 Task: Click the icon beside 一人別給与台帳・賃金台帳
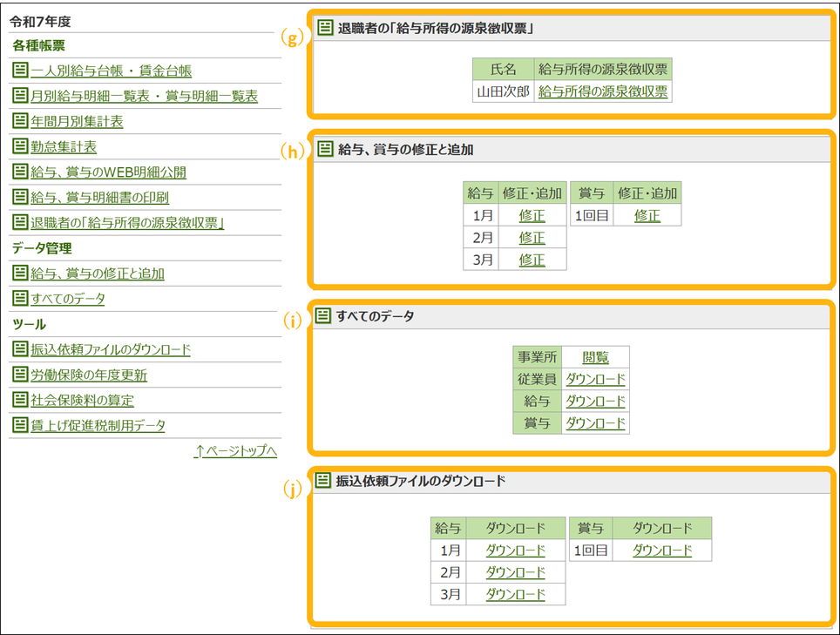(20, 71)
